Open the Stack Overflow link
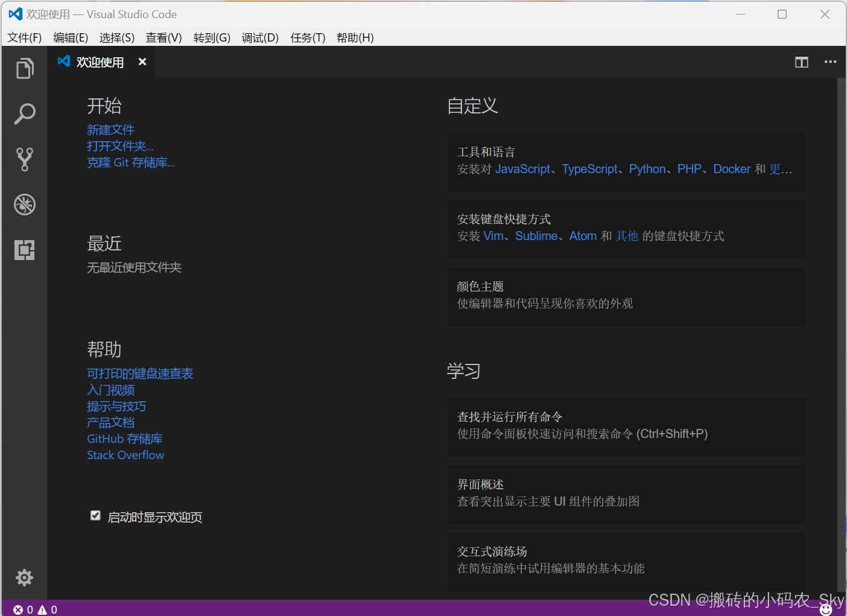847x616 pixels. tap(125, 455)
